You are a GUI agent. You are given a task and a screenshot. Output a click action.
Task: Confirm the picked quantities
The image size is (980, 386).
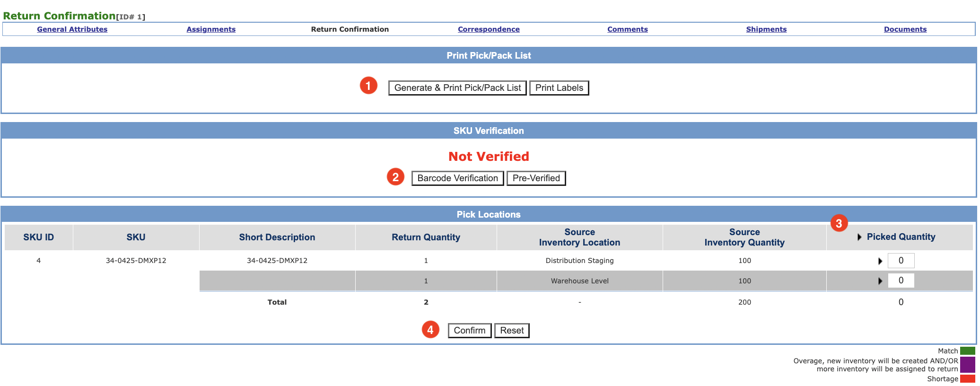470,331
